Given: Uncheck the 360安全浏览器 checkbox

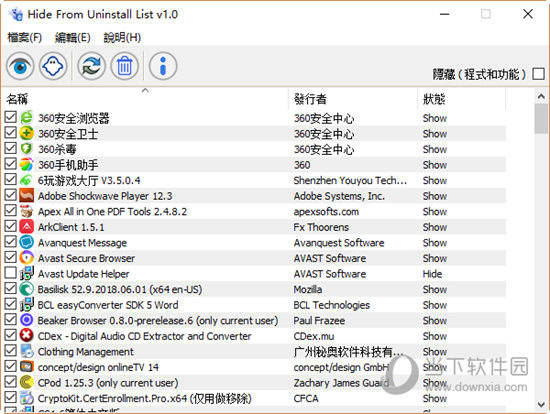Looking at the screenshot, I should [x=11, y=117].
